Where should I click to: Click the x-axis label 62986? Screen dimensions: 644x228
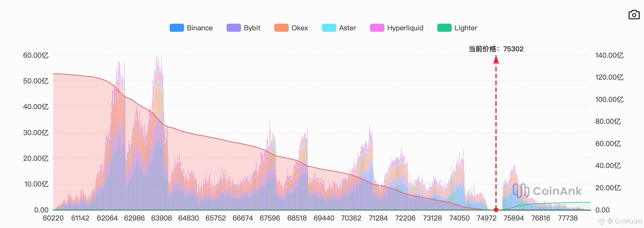[134, 218]
